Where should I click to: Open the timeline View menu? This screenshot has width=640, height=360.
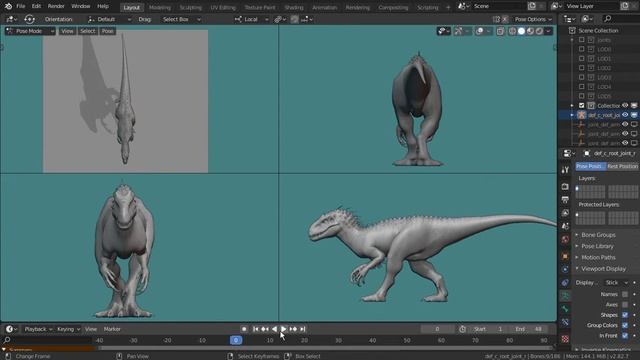(91, 329)
